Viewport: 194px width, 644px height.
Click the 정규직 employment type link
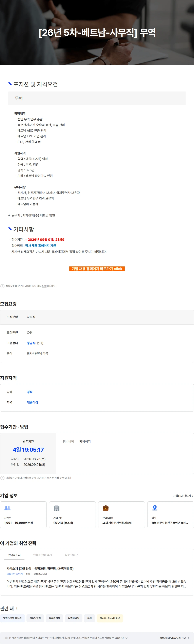point(31,343)
